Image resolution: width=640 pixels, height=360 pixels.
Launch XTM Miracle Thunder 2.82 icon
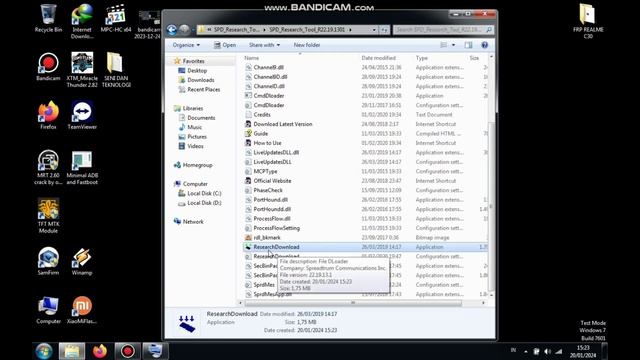(x=82, y=69)
